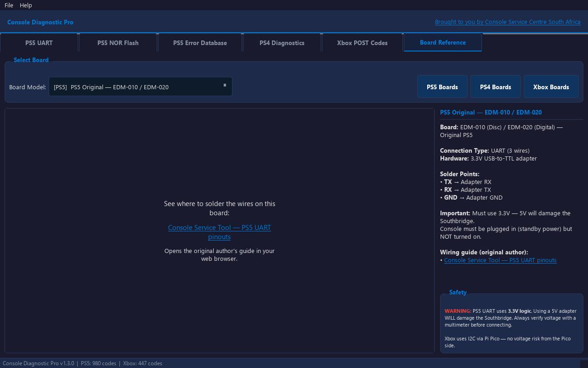Image resolution: width=588 pixels, height=368 pixels.
Task: Click the PS4 Boards button
Action: click(496, 86)
